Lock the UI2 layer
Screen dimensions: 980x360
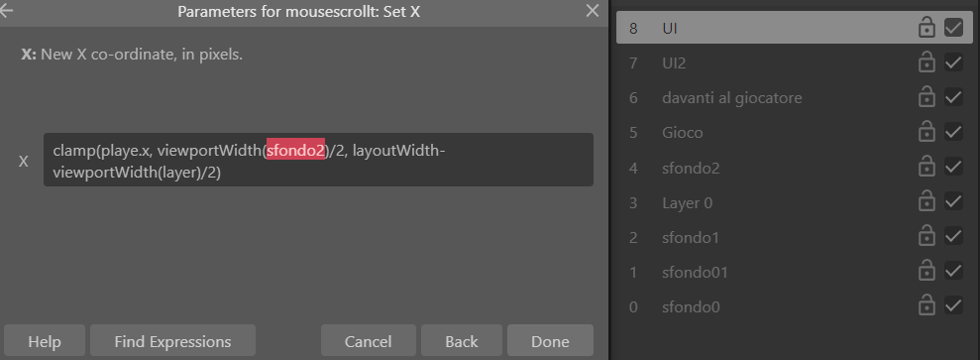(926, 63)
